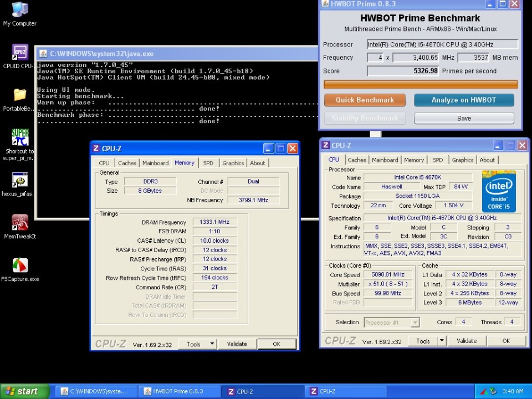Expand the Processor #1 selection dropdown

(x=415, y=323)
